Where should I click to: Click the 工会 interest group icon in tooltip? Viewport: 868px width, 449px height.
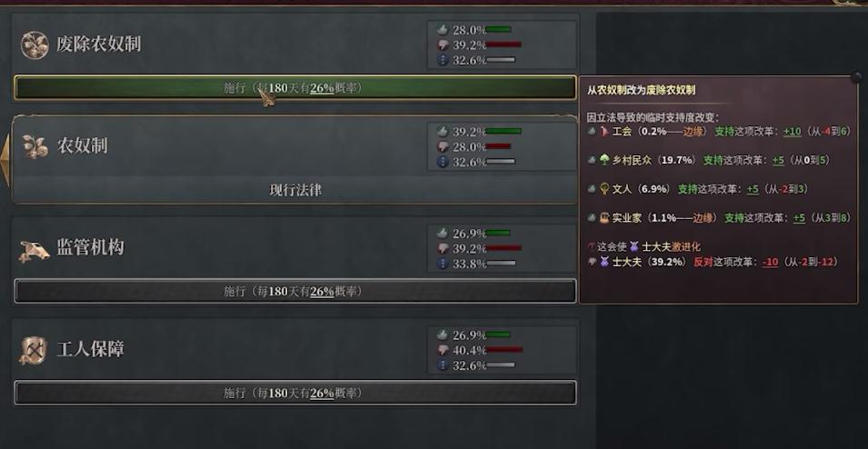click(x=604, y=132)
